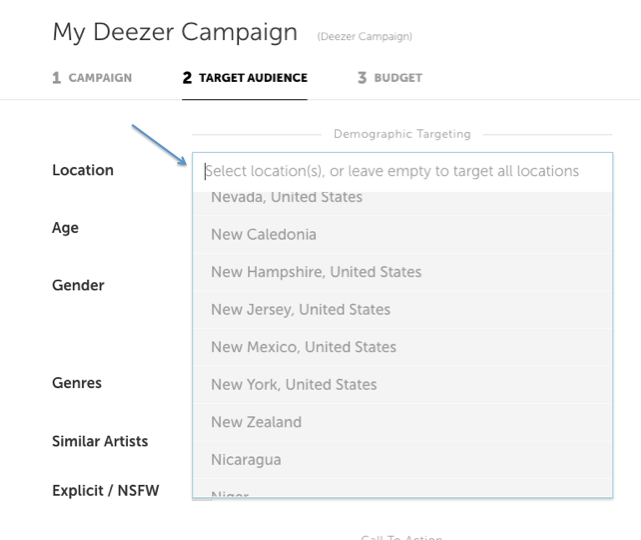641x540 pixels.
Task: Click the Demographic Targeting section heading
Action: click(x=402, y=134)
